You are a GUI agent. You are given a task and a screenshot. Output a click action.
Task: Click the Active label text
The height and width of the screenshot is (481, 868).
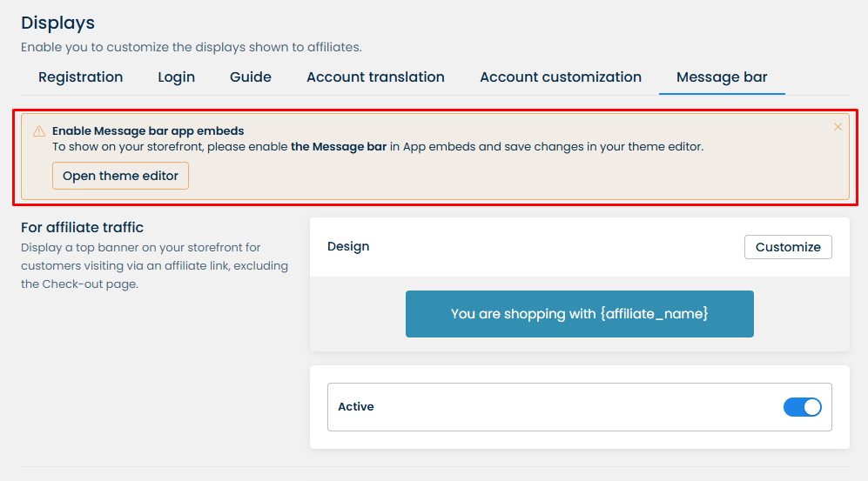tap(356, 407)
